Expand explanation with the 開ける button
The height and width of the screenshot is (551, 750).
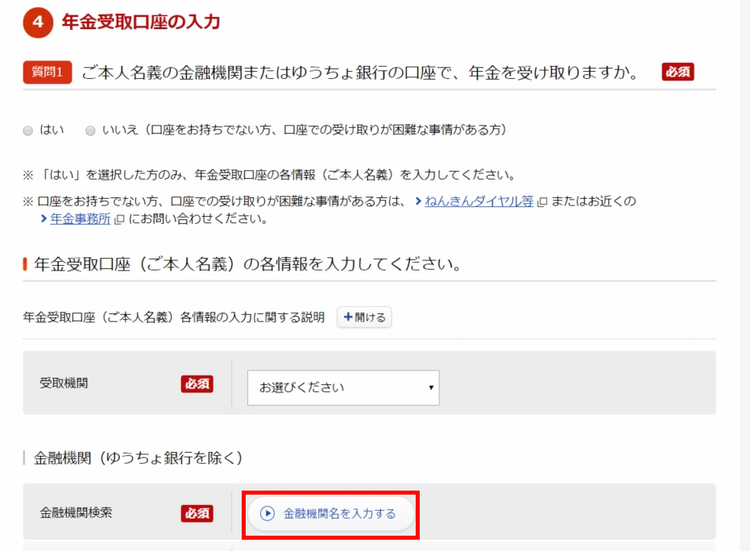click(364, 317)
